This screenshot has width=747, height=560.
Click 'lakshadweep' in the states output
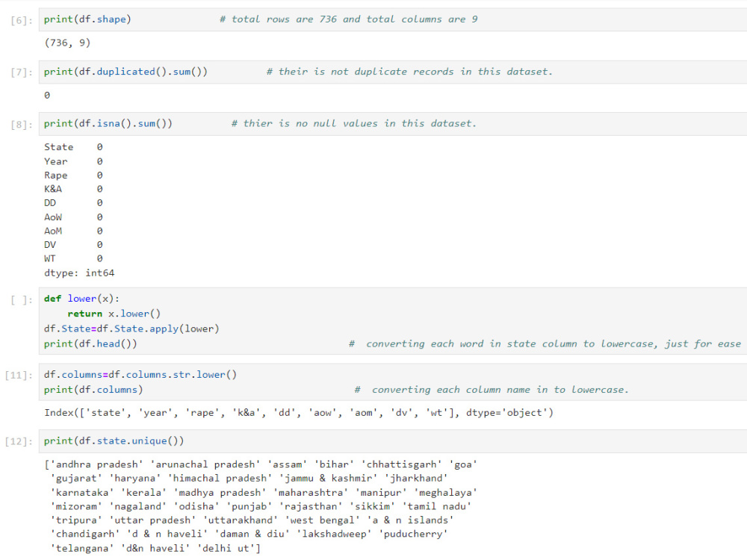click(334, 535)
